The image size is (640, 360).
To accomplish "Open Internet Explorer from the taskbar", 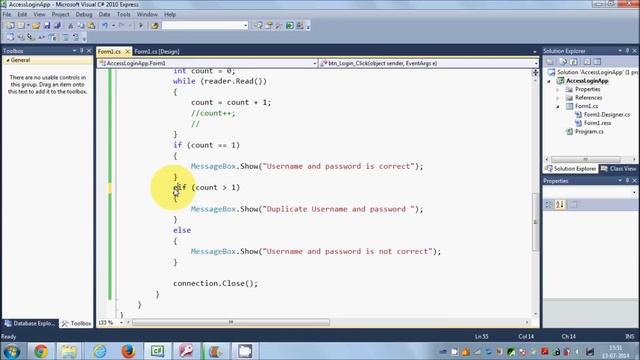I will 99,351.
